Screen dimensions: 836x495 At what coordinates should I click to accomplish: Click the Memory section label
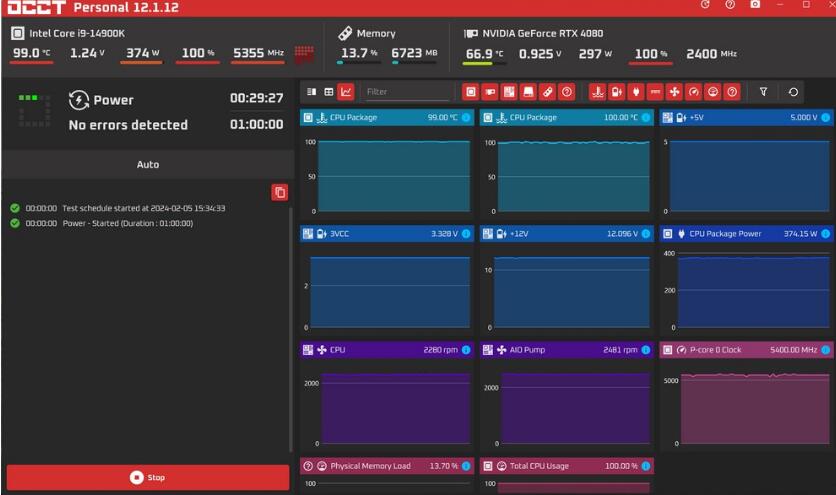tap(376, 33)
